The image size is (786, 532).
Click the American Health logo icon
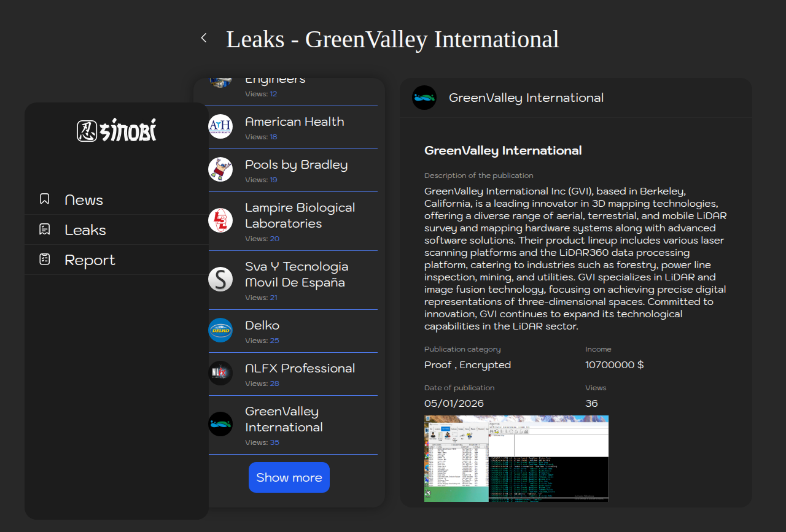(x=220, y=126)
